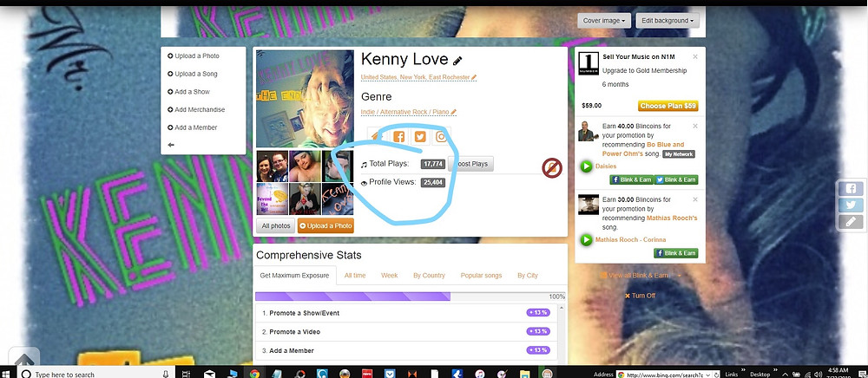The image size is (868, 378).
Task: Turn Off Blink & Earn
Action: [x=640, y=296]
